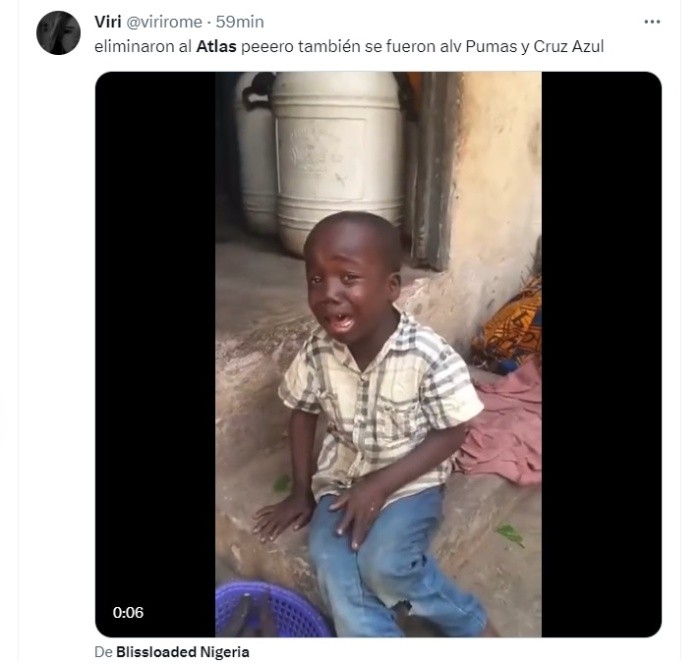Click the @virirome handle

(164, 21)
